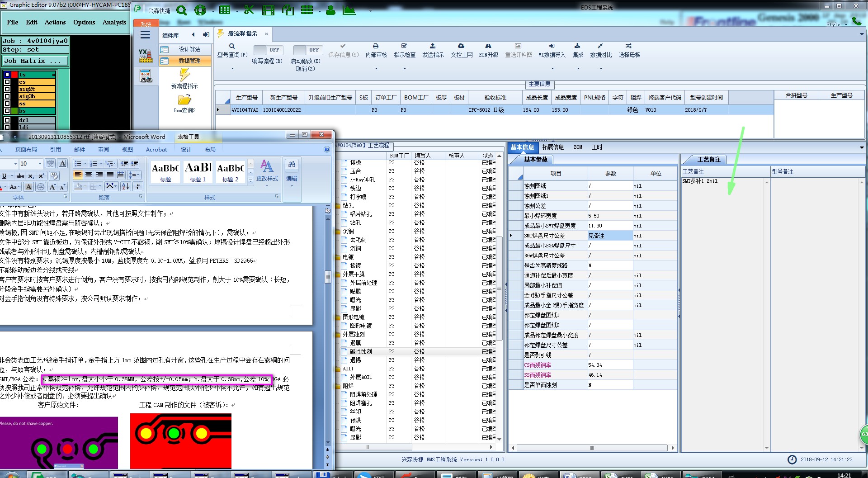The image size is (868, 478).
Task: Click 型号查询(F) search tool
Action: (x=232, y=51)
